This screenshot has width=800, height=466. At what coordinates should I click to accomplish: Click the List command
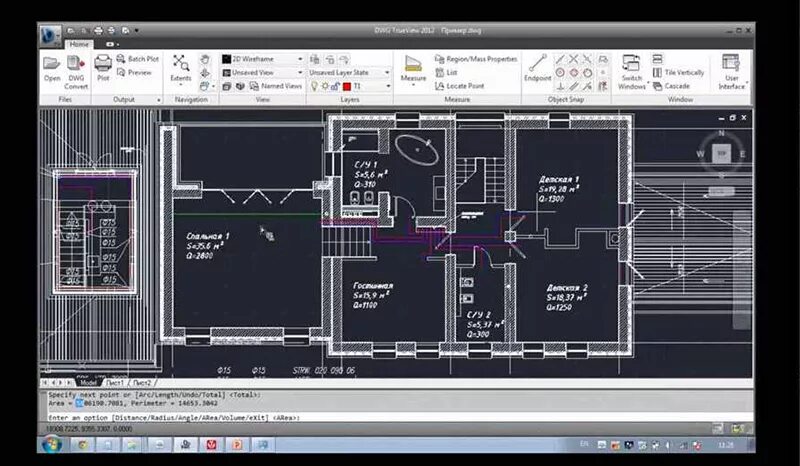click(x=446, y=72)
